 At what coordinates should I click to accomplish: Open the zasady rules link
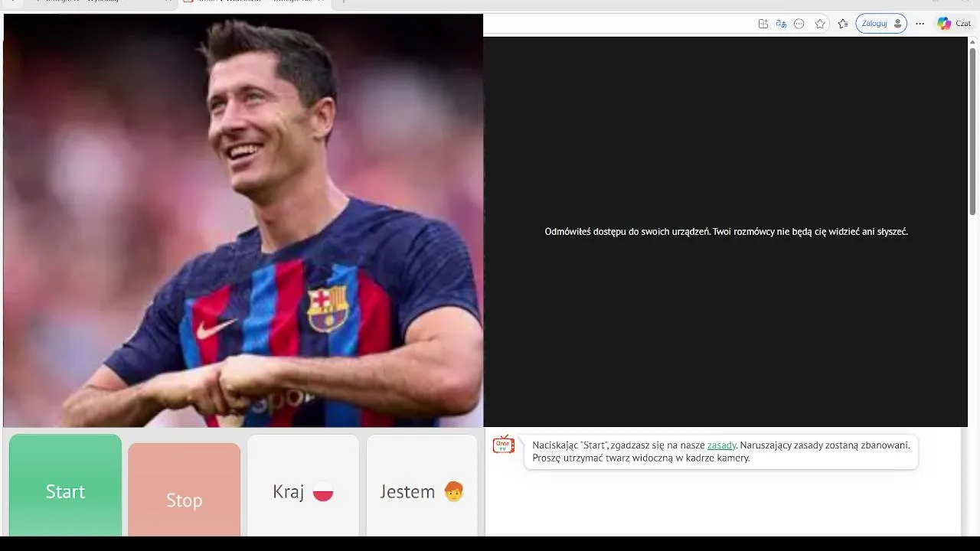[721, 445]
